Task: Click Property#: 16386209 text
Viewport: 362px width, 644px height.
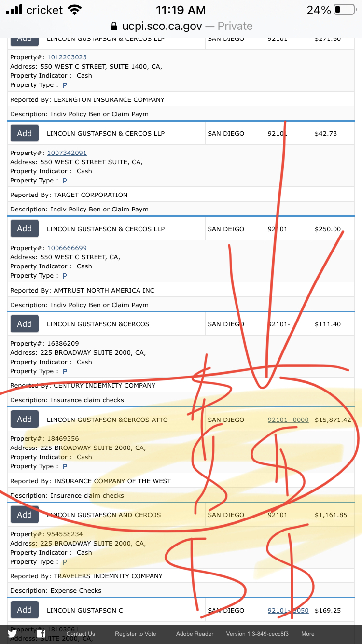Action: tap(44, 344)
